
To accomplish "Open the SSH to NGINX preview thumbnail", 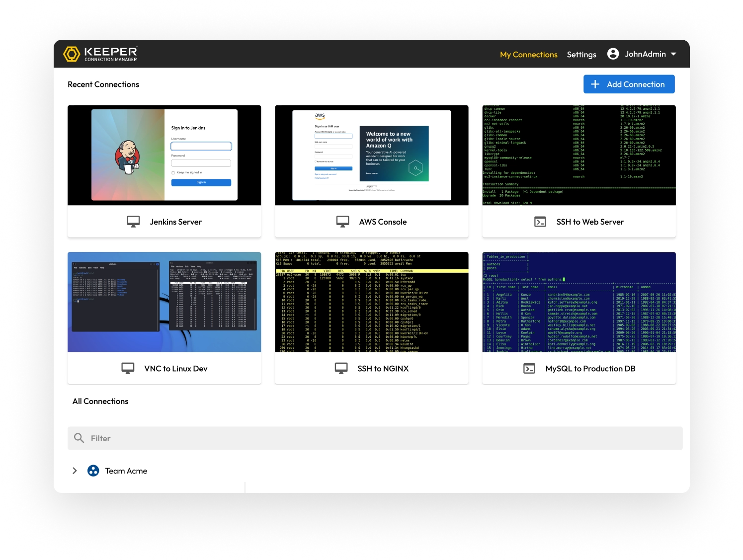I will pyautogui.click(x=371, y=302).
